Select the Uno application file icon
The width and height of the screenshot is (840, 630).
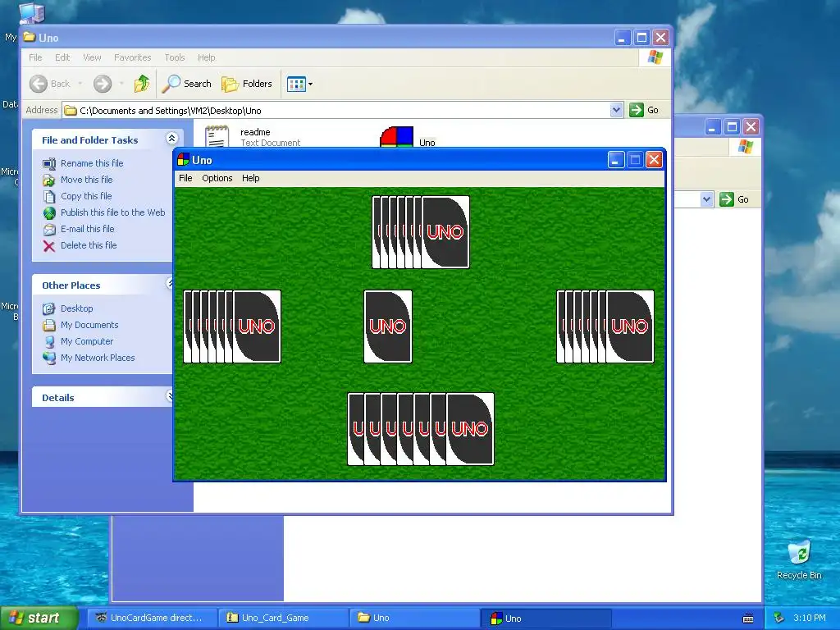pyautogui.click(x=396, y=137)
